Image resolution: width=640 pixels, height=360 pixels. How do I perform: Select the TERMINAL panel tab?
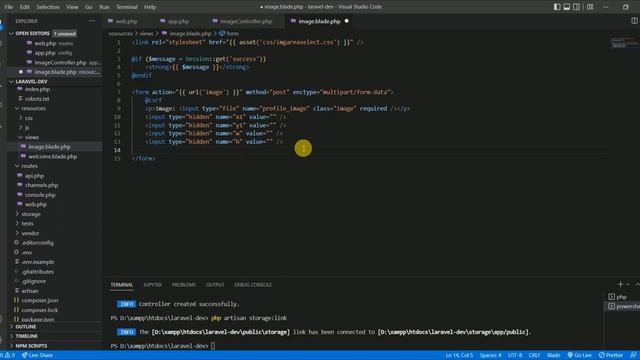click(x=122, y=284)
